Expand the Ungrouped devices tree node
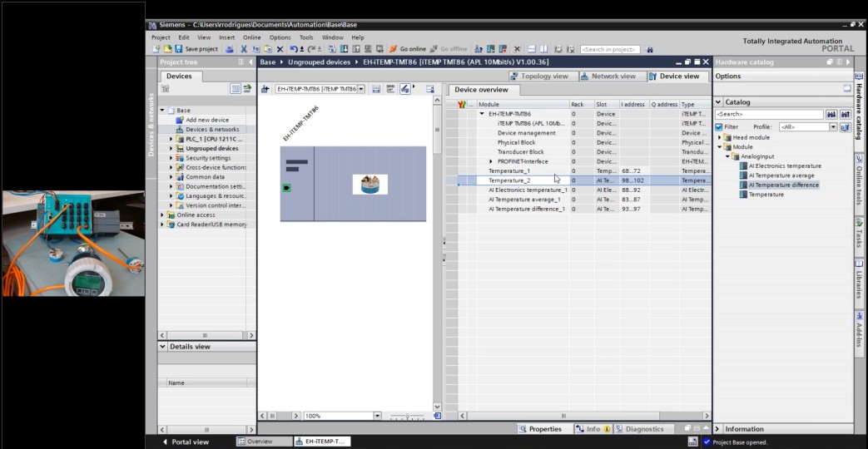 pyautogui.click(x=171, y=148)
